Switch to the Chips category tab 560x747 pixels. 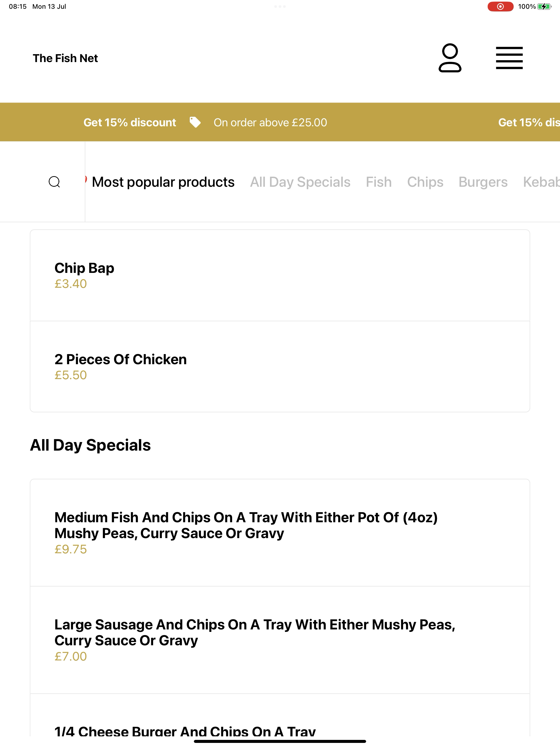tap(425, 182)
